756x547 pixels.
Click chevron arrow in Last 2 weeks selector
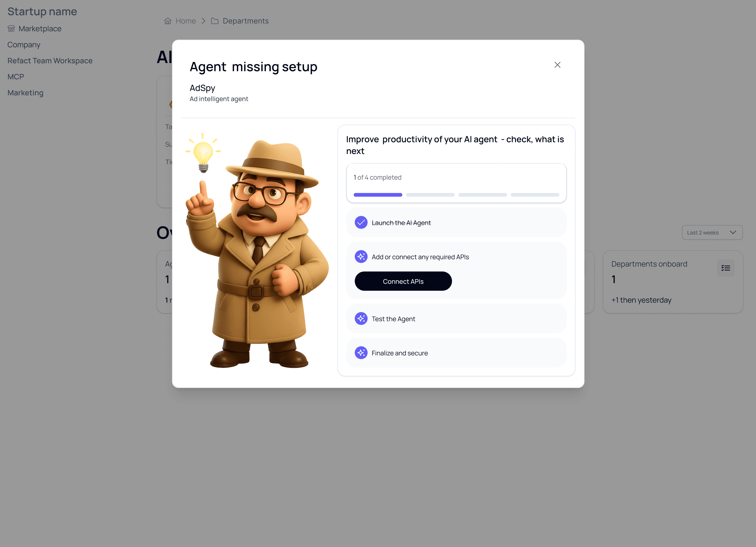click(733, 232)
